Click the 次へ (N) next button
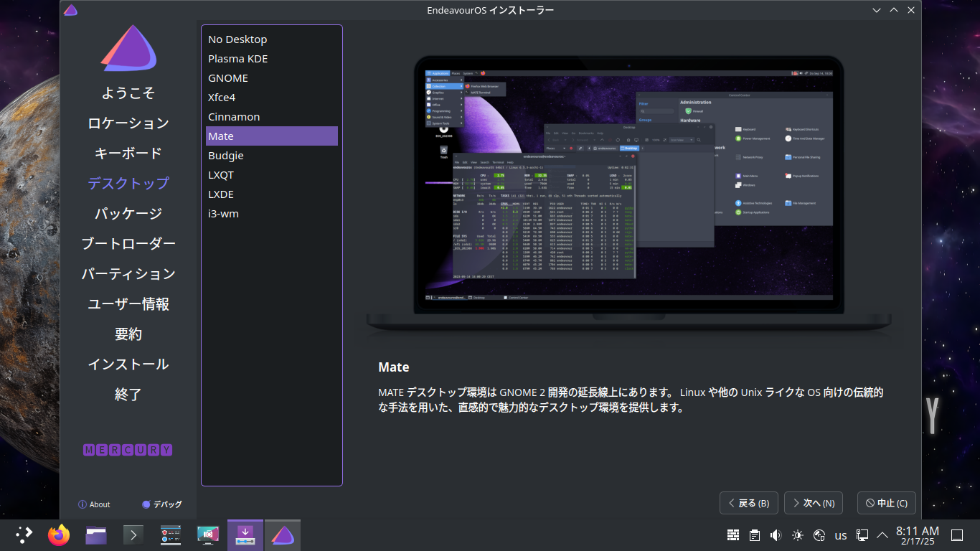 click(813, 503)
